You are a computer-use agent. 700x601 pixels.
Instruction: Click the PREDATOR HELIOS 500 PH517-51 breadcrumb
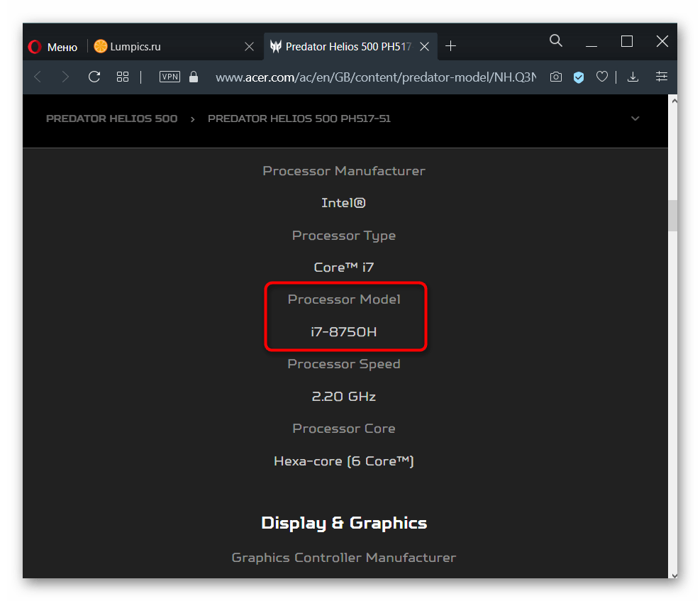(299, 118)
